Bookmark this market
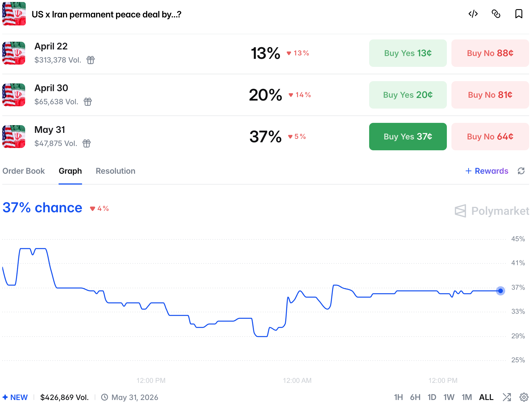The height and width of the screenshot is (404, 532). tap(519, 14)
